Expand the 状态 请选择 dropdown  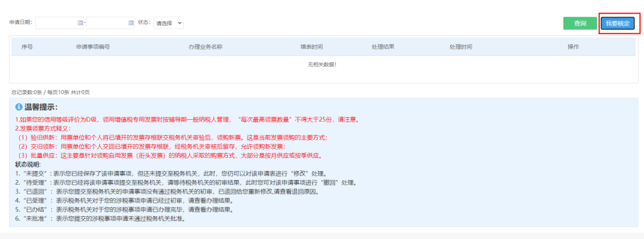click(x=168, y=23)
